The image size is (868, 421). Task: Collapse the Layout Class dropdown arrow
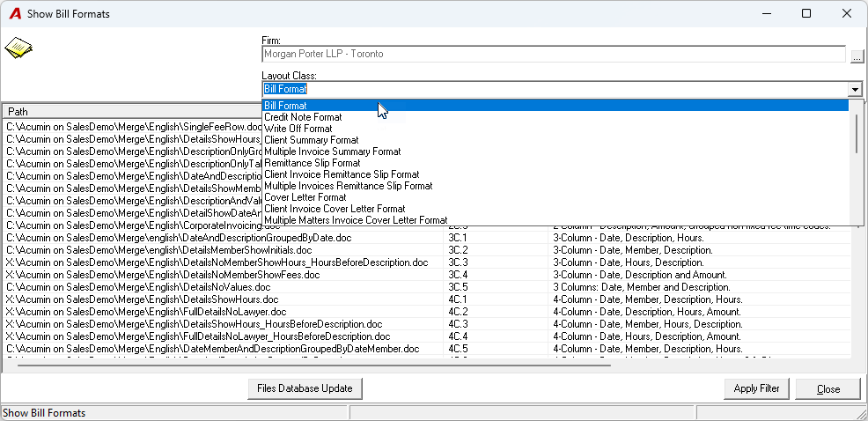coord(856,89)
